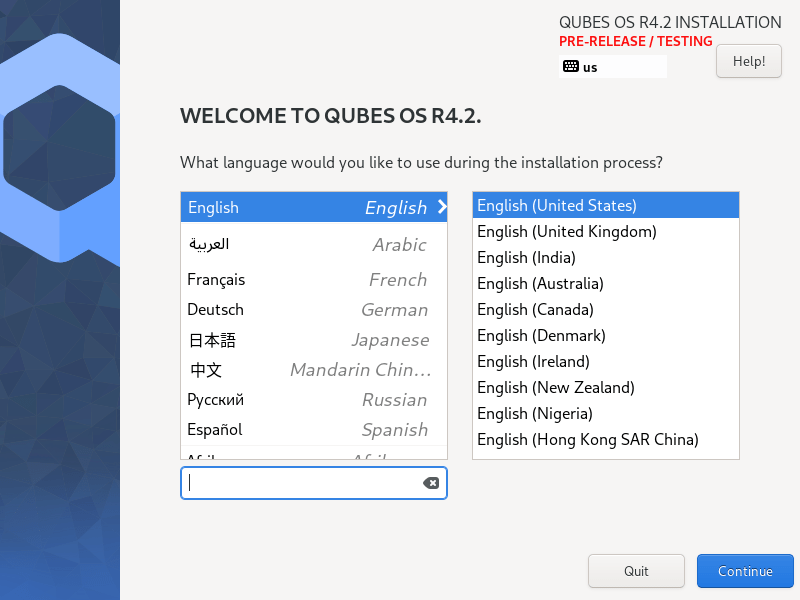This screenshot has height=600, width=800.
Task: Pick English (Canada) locale
Action: 606,309
